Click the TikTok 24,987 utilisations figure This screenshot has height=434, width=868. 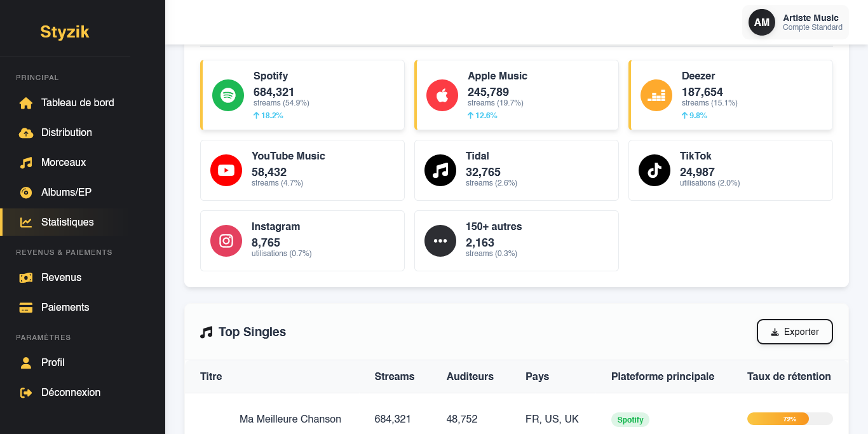pos(698,172)
